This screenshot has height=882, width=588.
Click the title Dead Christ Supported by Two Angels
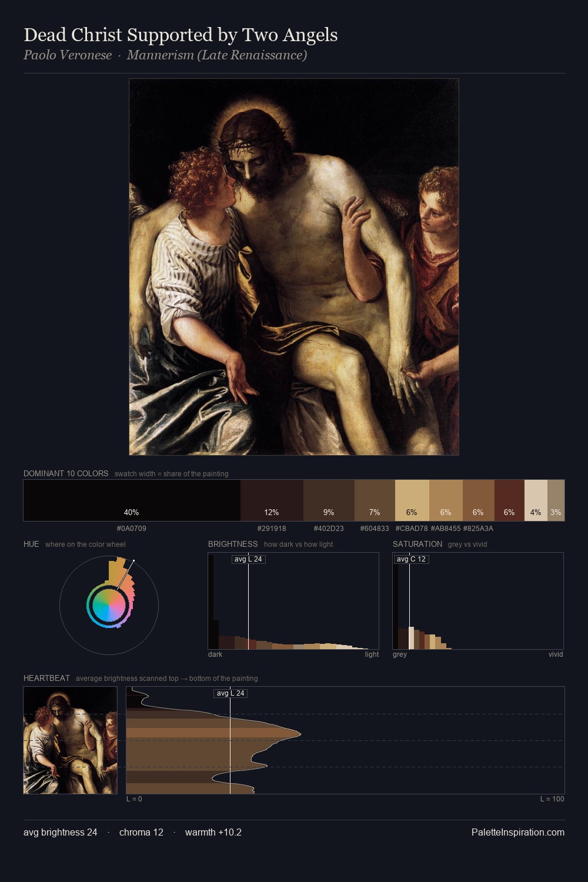181,35
